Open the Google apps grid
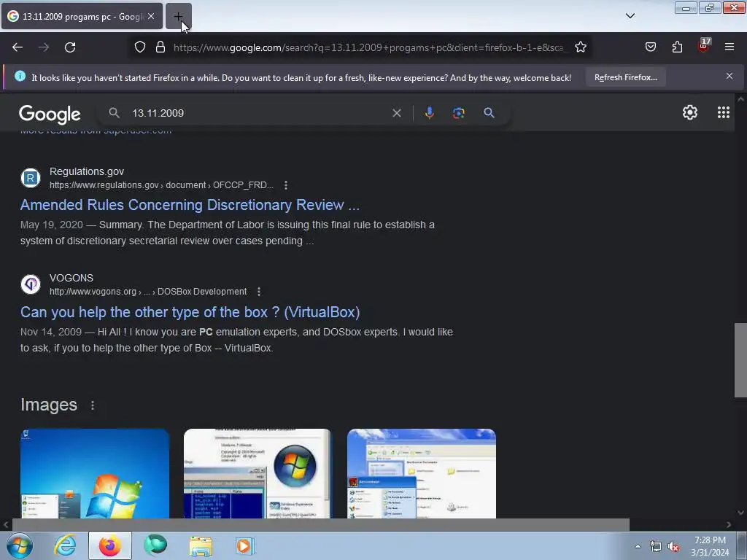Screen dimensions: 747x560 pos(723,112)
